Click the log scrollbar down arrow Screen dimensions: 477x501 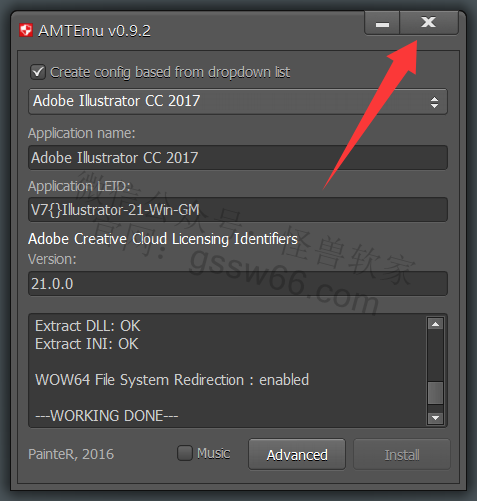(435, 418)
